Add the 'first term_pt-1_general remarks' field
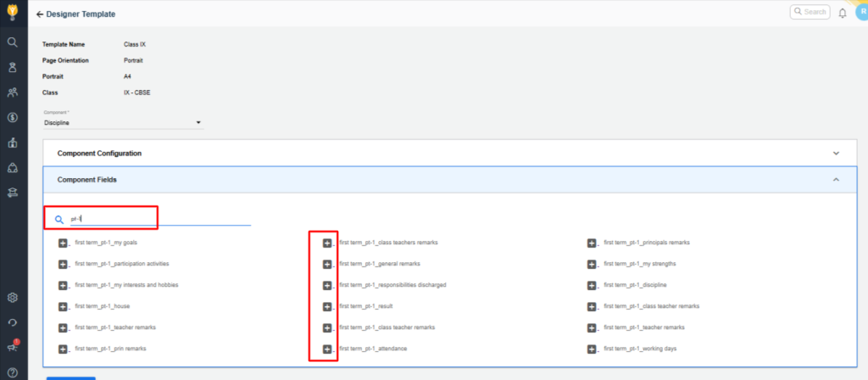 click(x=327, y=264)
